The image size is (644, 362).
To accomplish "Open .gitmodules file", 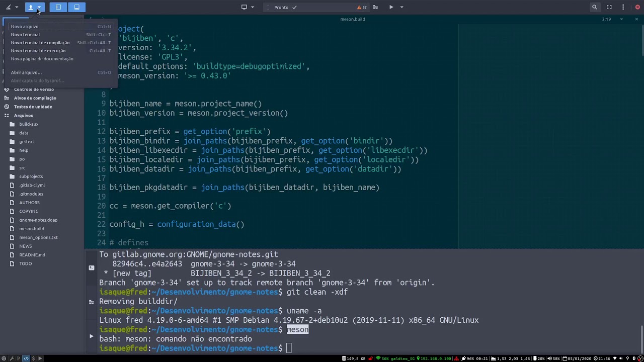I will 31,194.
